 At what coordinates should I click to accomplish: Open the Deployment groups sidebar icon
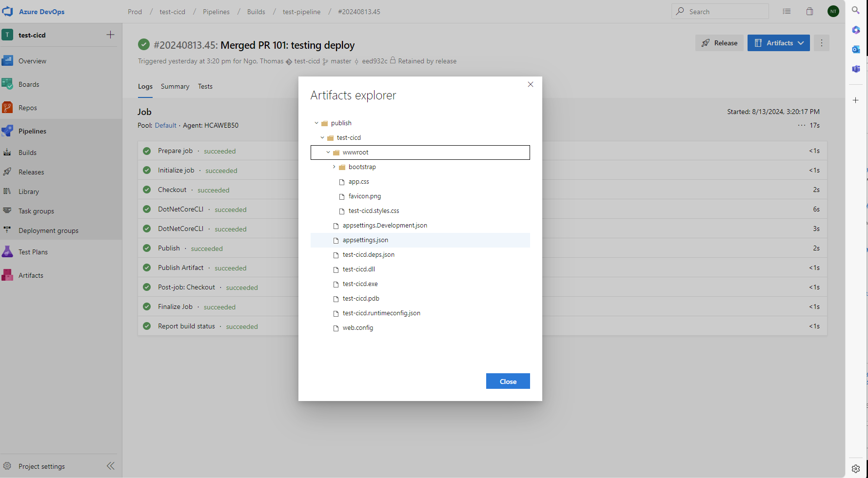point(7,230)
